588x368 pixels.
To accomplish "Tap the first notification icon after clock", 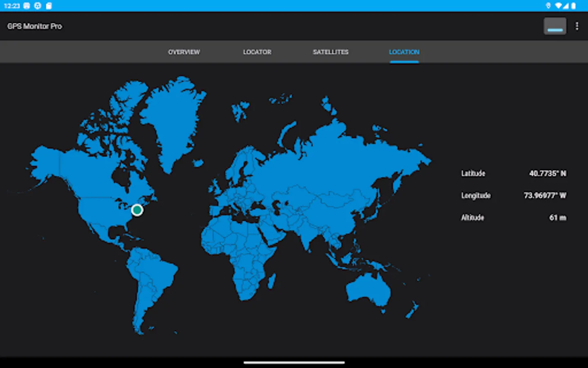I will 27,6.
